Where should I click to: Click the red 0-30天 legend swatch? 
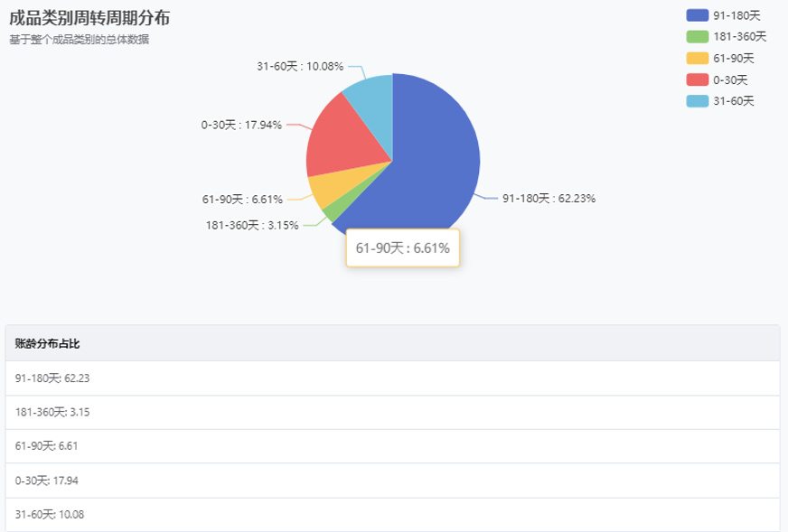coord(698,79)
